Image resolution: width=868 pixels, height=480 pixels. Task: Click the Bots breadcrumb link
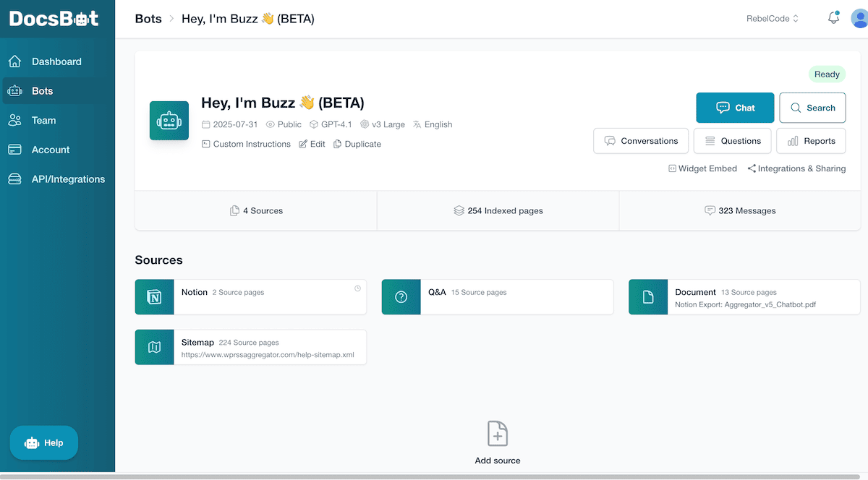point(148,19)
